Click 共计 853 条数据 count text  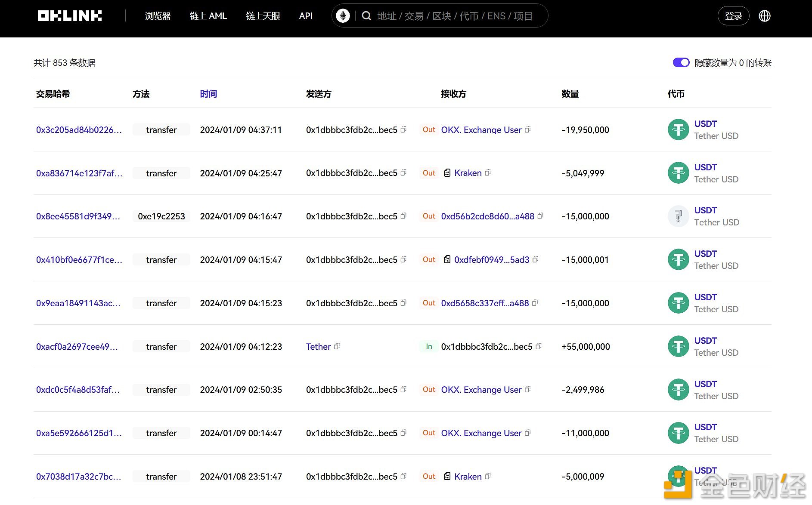(x=65, y=63)
